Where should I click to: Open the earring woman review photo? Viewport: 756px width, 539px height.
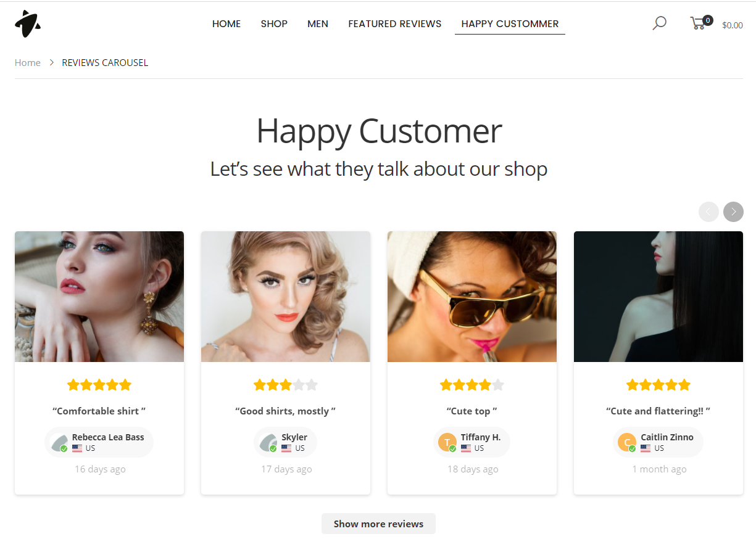99,297
